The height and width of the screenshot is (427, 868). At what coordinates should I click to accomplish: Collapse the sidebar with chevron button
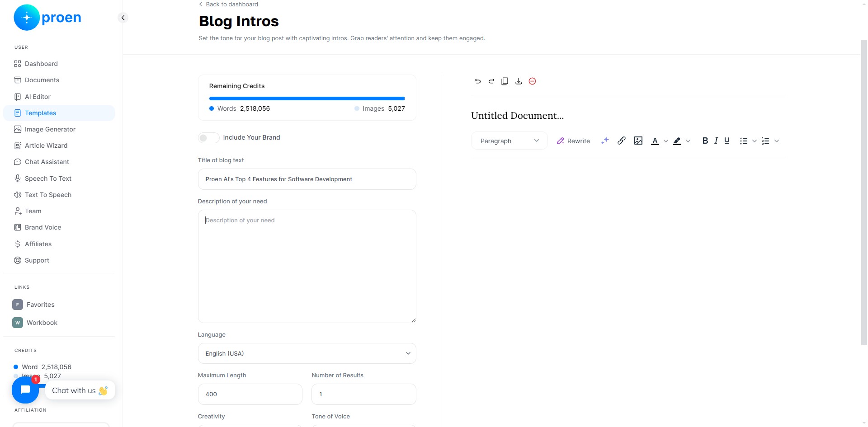[x=123, y=18]
